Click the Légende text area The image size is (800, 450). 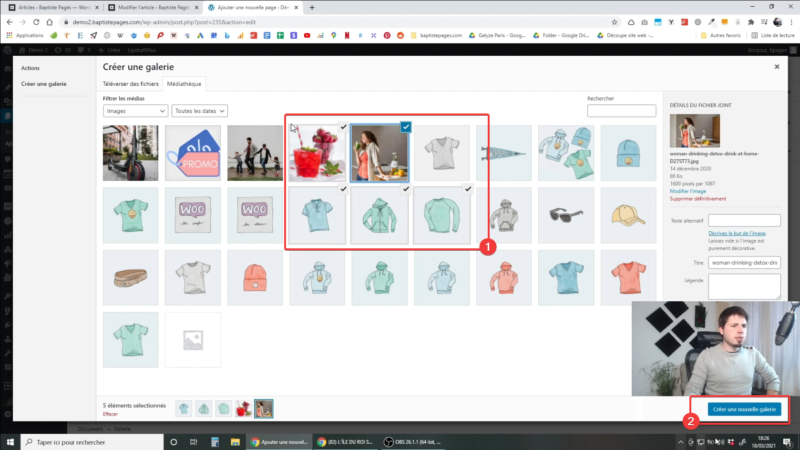[x=744, y=287]
